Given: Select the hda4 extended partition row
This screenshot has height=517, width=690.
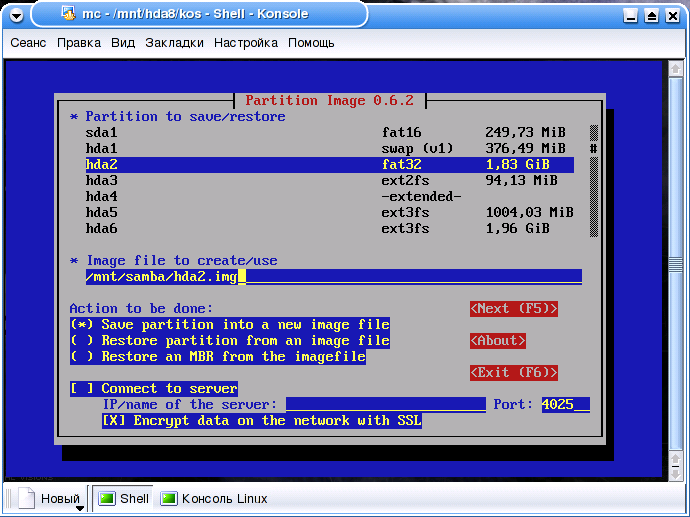Looking at the screenshot, I should [x=329, y=196].
